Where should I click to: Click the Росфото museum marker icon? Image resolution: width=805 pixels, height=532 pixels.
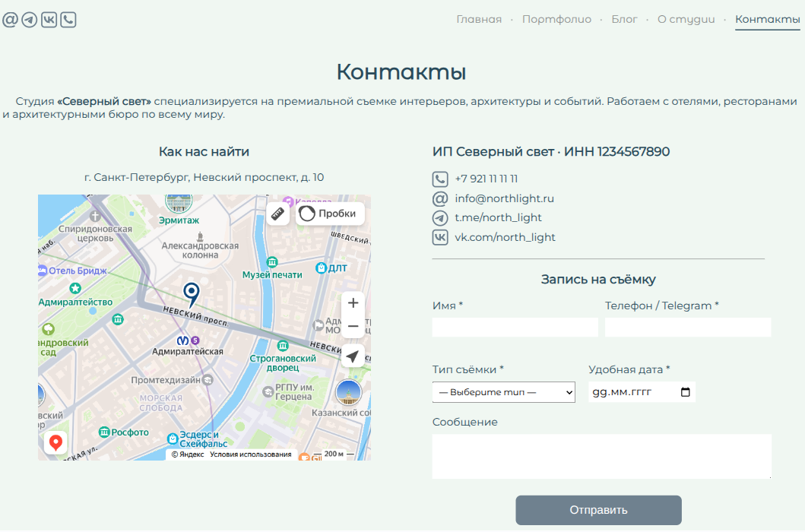tap(104, 432)
